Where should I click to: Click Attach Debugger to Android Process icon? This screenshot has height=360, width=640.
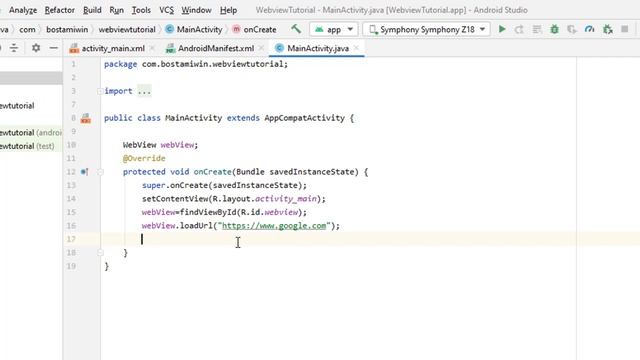pyautogui.click(x=607, y=29)
